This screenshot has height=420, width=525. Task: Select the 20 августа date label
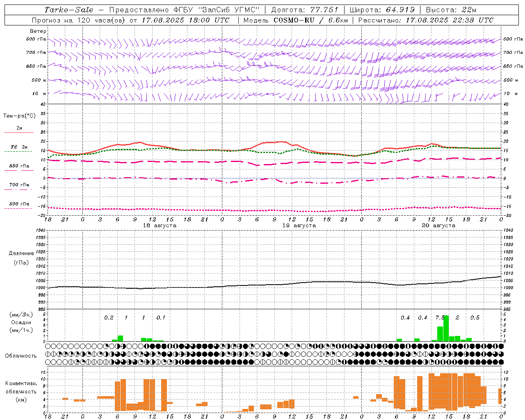coord(438,226)
